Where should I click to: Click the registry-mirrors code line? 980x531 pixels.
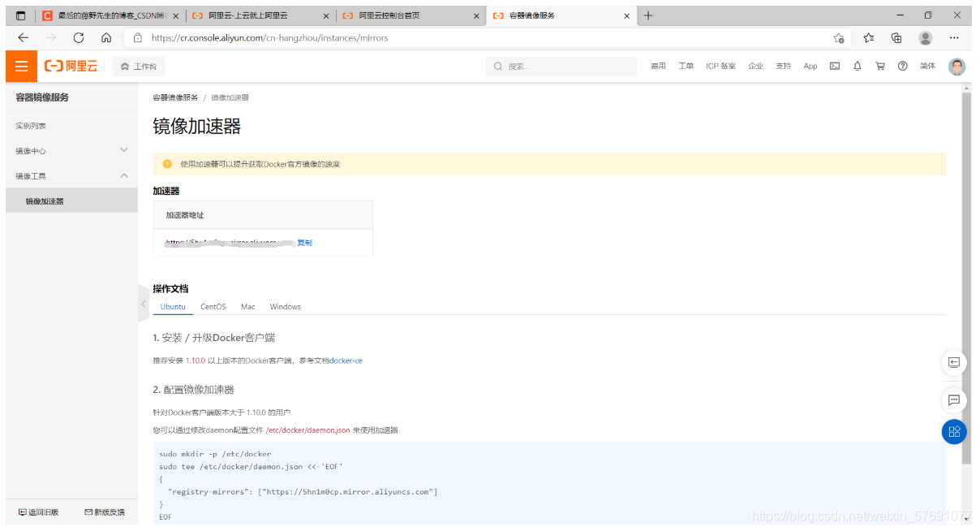tap(302, 492)
